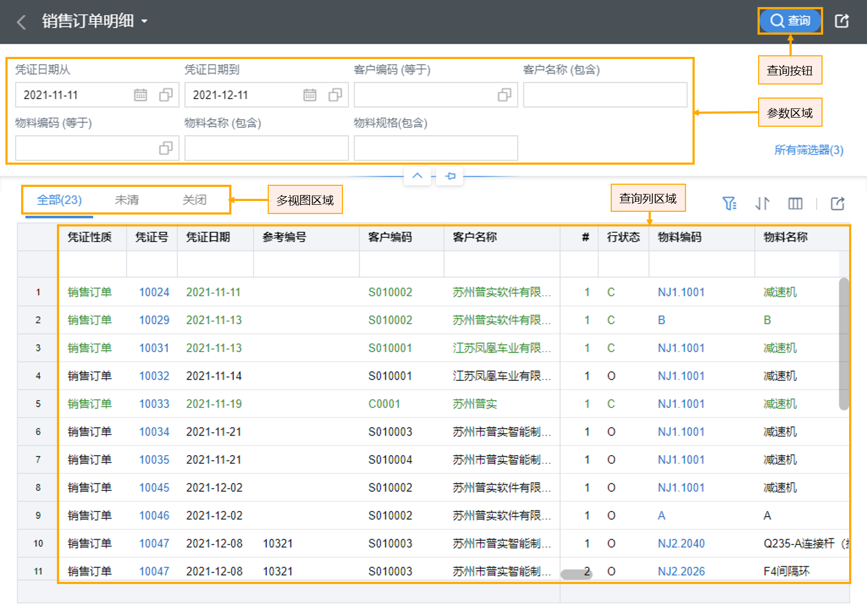This screenshot has height=616, width=867.
Task: Open the filter settings icon
Action: [729, 203]
